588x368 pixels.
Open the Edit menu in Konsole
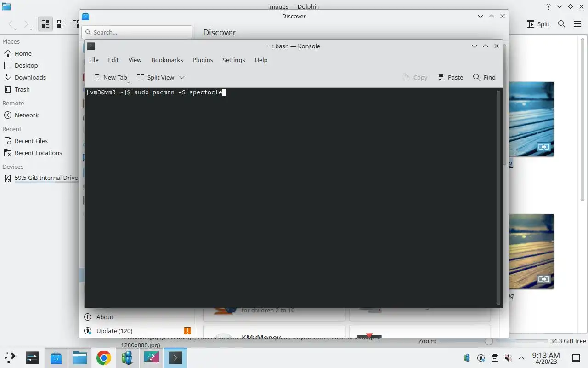[x=113, y=60]
